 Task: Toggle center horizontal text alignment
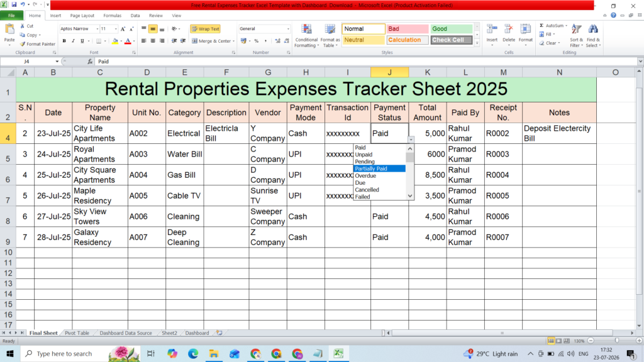point(153,41)
